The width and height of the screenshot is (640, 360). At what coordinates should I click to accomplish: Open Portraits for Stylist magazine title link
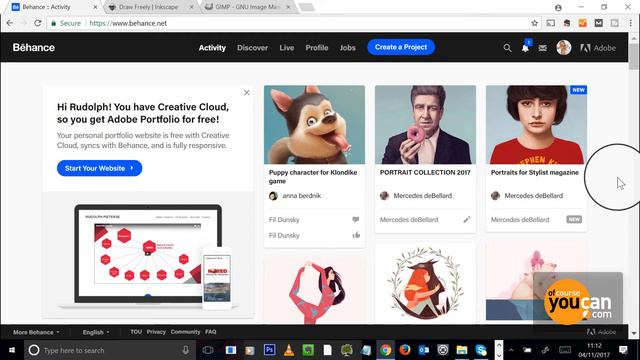click(x=534, y=173)
